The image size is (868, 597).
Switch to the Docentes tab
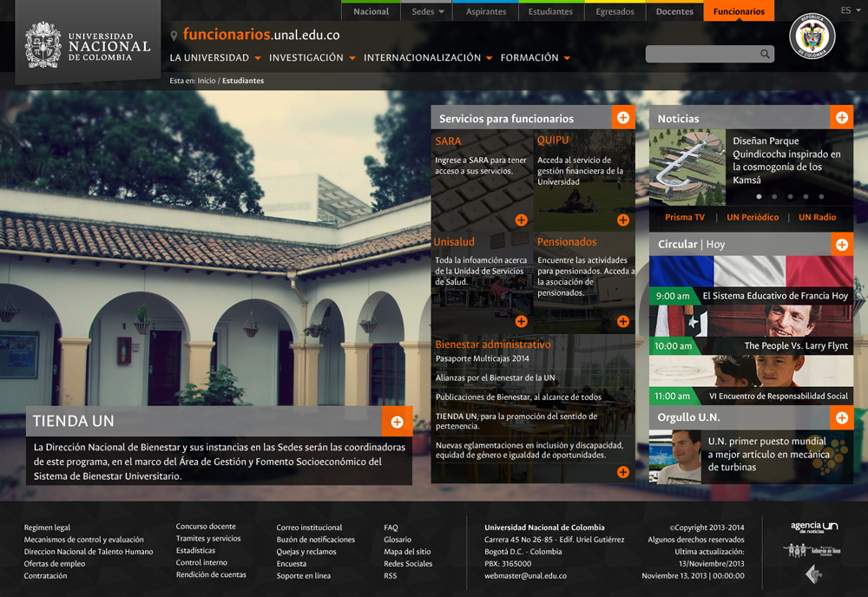pyautogui.click(x=674, y=12)
